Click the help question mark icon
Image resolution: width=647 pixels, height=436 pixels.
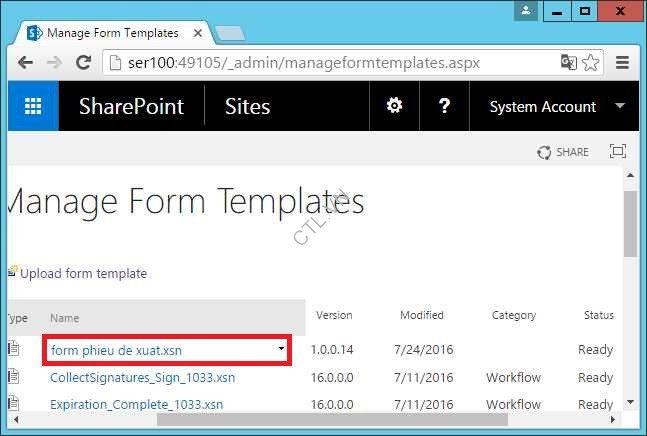pos(445,107)
